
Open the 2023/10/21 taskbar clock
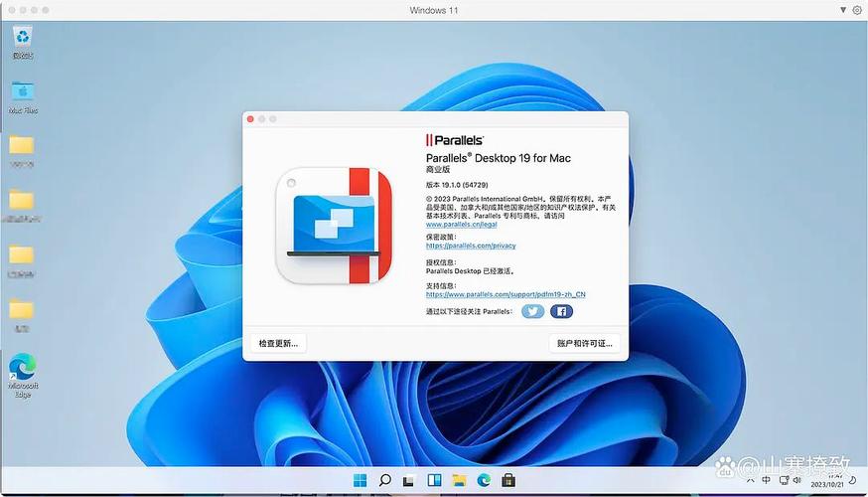[827, 480]
